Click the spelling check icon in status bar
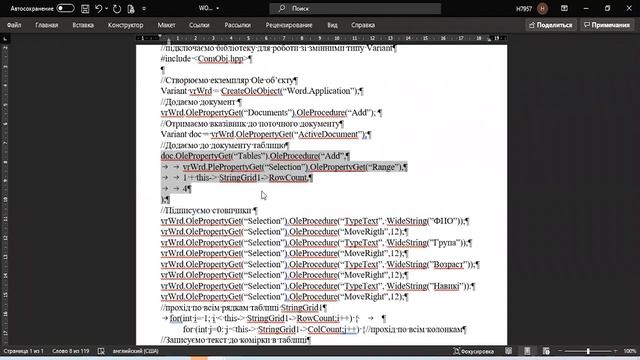This screenshot has height=360, width=640. pos(101,351)
